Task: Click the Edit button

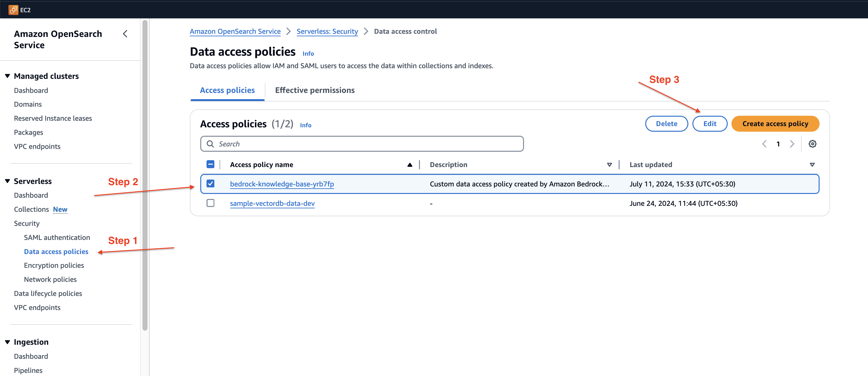Action: [x=709, y=124]
